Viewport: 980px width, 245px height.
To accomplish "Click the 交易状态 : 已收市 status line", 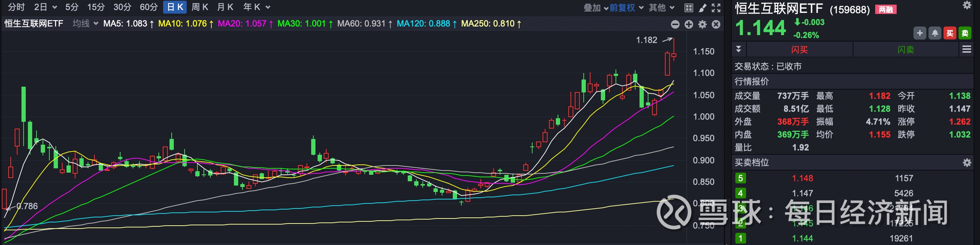I will point(768,67).
